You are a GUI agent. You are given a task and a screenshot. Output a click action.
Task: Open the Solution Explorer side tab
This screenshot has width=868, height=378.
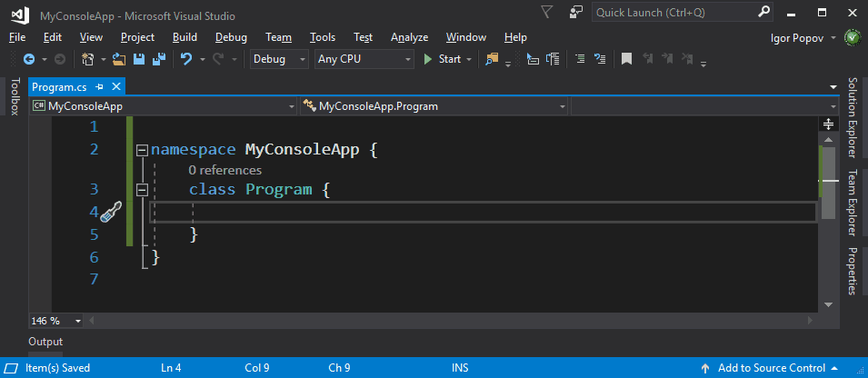click(853, 117)
